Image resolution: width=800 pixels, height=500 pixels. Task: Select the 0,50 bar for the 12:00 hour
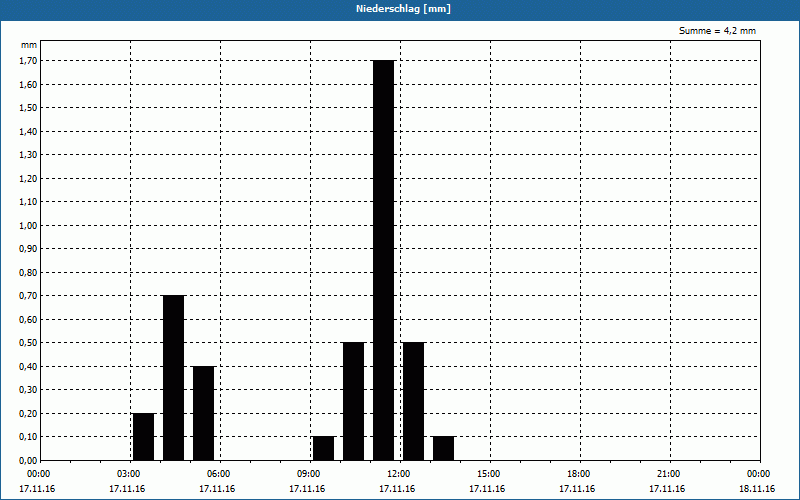[413, 402]
